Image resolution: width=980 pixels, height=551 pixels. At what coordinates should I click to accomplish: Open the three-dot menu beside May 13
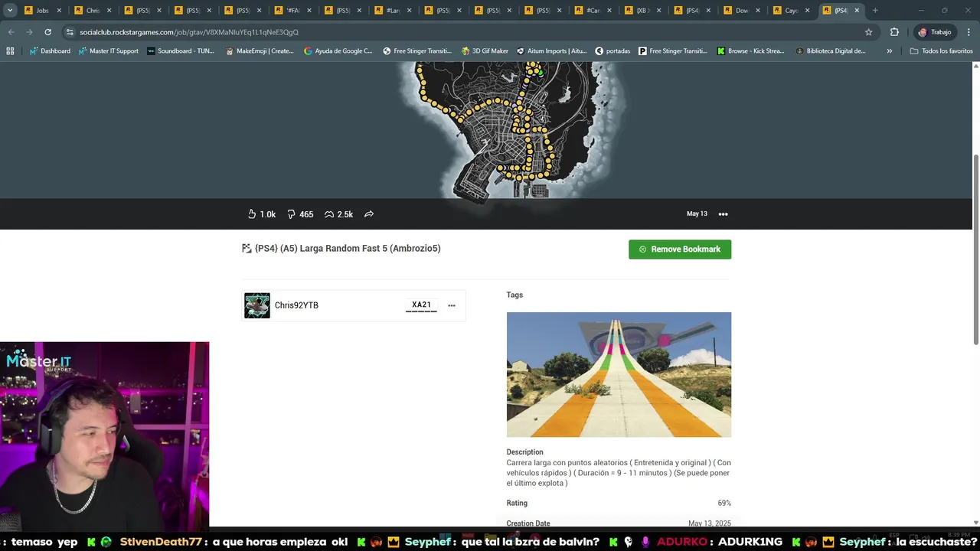(723, 214)
